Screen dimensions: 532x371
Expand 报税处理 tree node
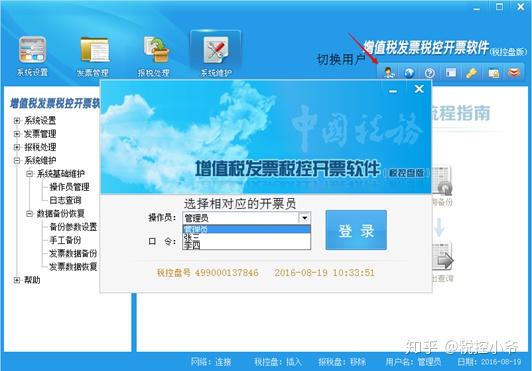[x=17, y=147]
